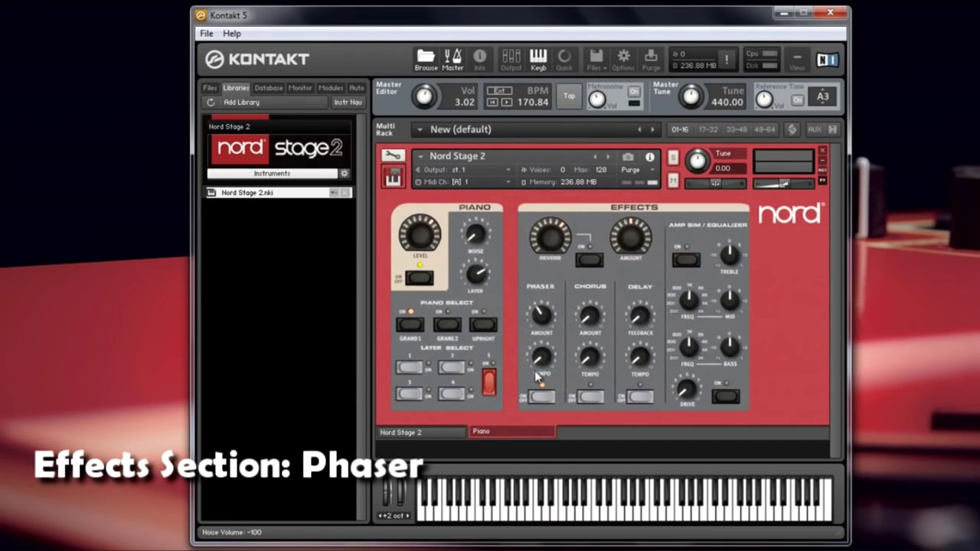Click the View minimize icon
The image size is (980, 551).
coord(797,60)
